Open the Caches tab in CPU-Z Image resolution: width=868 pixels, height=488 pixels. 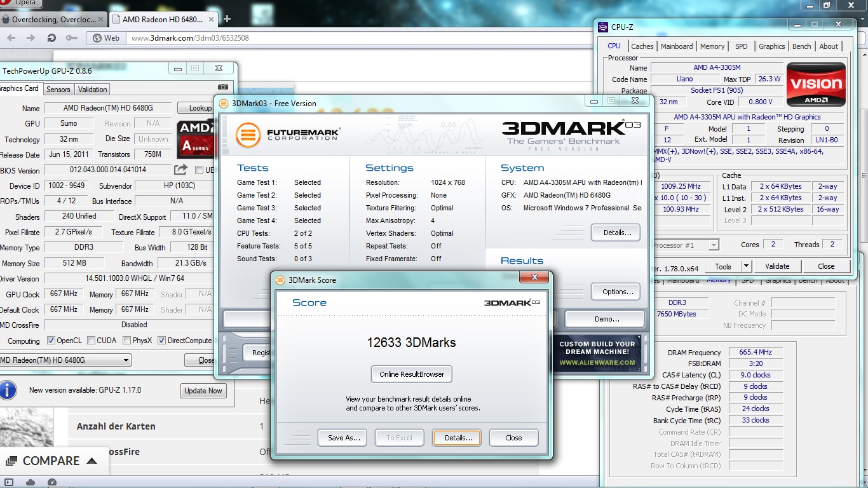click(x=642, y=46)
